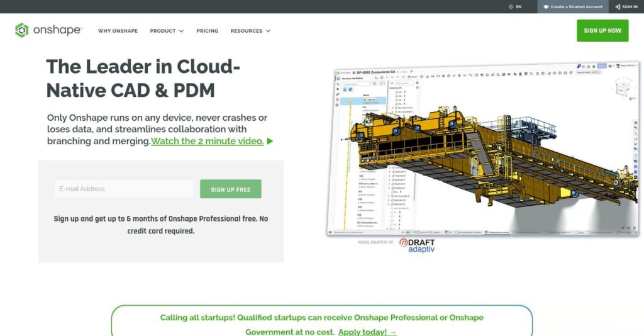
Task: Open the Why Onshape page
Action: coord(118,31)
